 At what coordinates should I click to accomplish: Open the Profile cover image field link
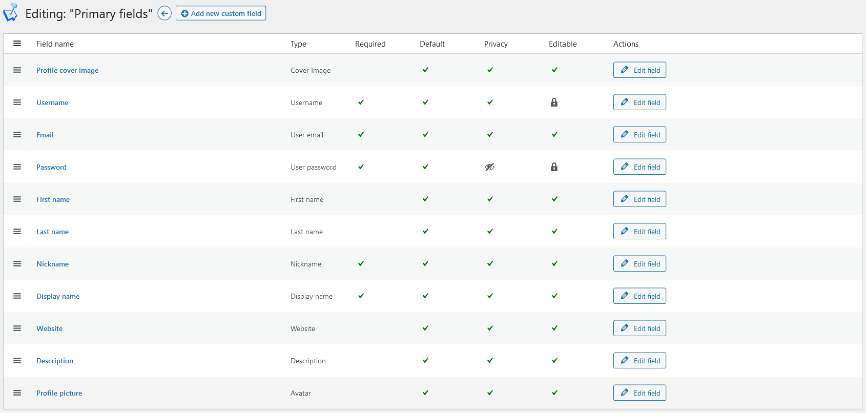click(67, 70)
